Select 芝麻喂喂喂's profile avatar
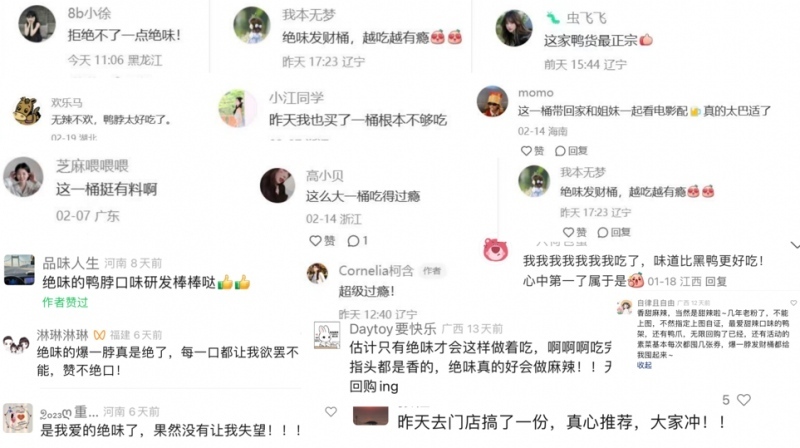The image size is (800, 448). point(23,177)
